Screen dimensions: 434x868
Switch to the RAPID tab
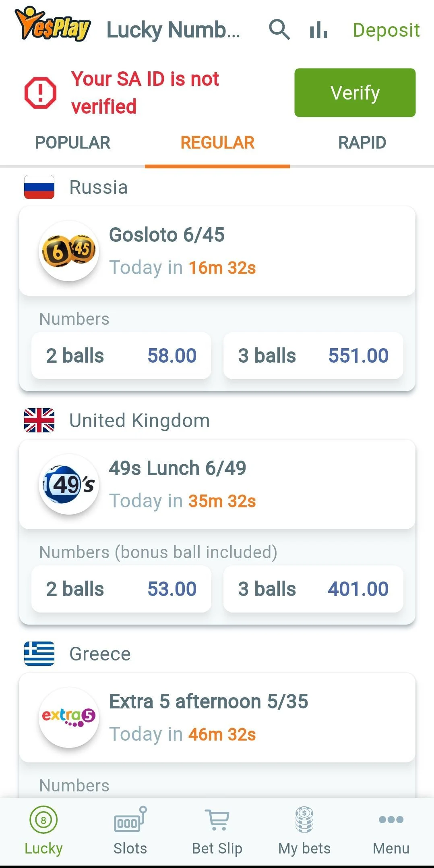tap(362, 143)
